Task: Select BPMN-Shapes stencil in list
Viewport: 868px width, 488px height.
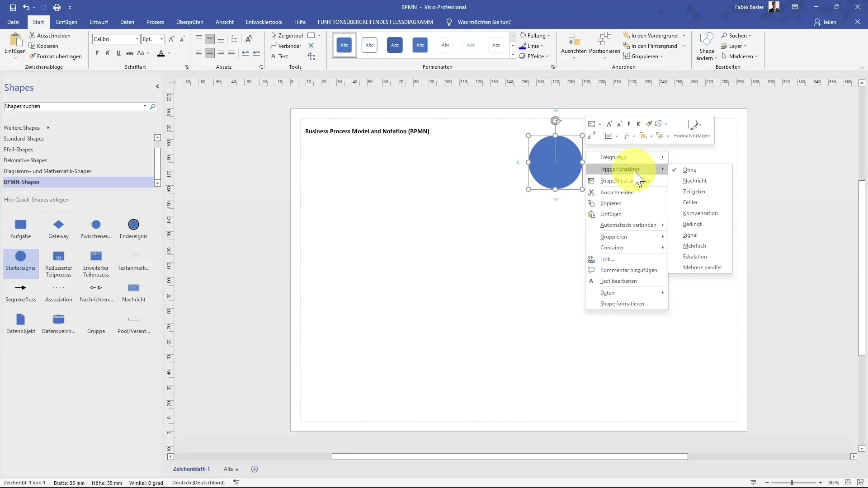Action: pyautogui.click(x=78, y=182)
